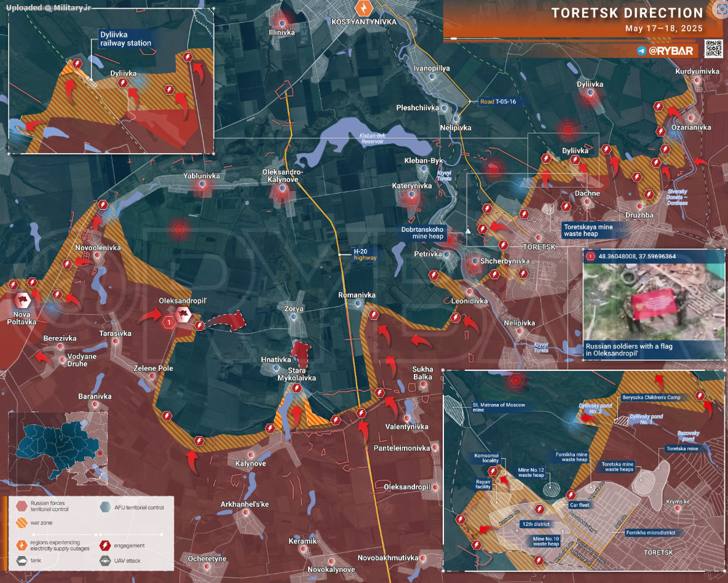This screenshot has height=583, width=728.
Task: Click the Valentynivka label
Action: pos(406,426)
